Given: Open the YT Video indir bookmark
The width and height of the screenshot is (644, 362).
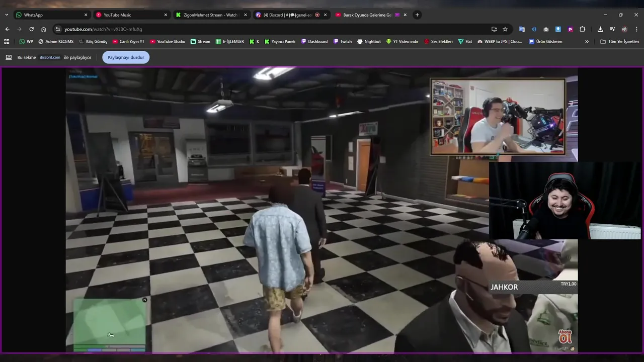Looking at the screenshot, I should coord(403,41).
